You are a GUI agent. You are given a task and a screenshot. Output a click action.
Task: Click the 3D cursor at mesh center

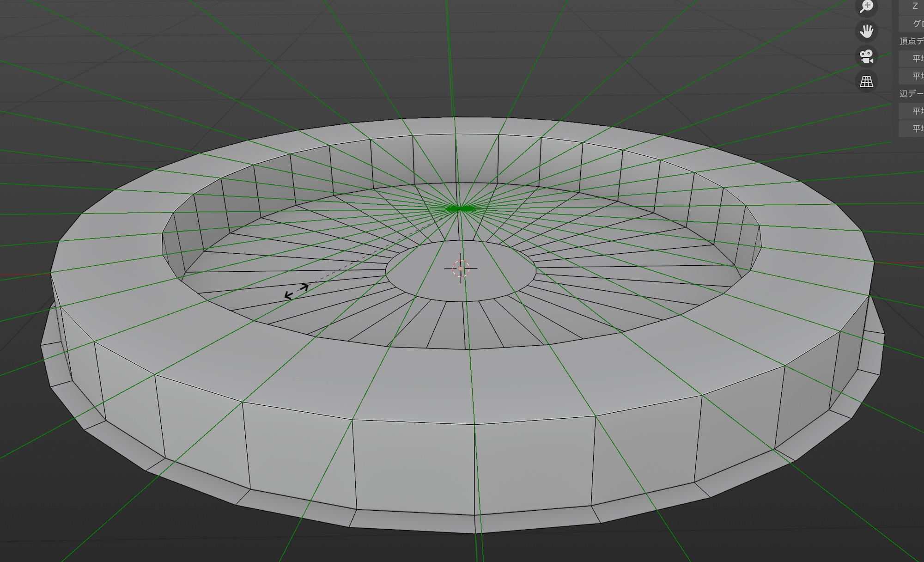pyautogui.click(x=461, y=268)
